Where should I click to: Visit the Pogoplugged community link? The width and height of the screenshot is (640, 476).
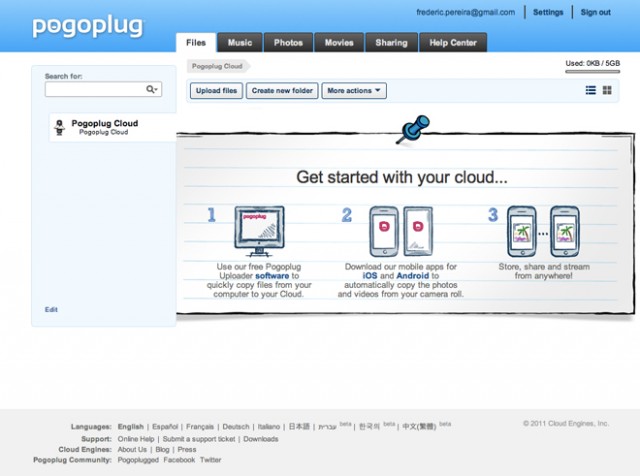coord(138,460)
